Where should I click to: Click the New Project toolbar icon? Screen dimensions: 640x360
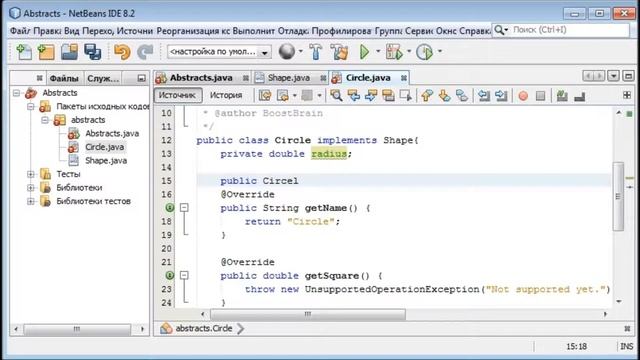click(x=46, y=52)
